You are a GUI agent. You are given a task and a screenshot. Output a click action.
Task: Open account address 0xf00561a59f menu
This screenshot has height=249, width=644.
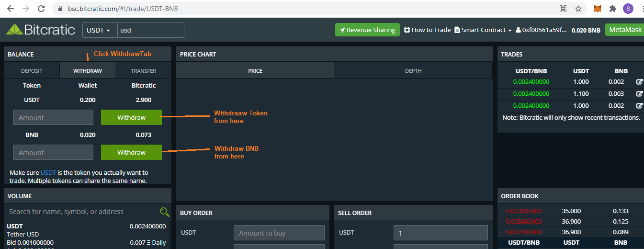coord(541,30)
